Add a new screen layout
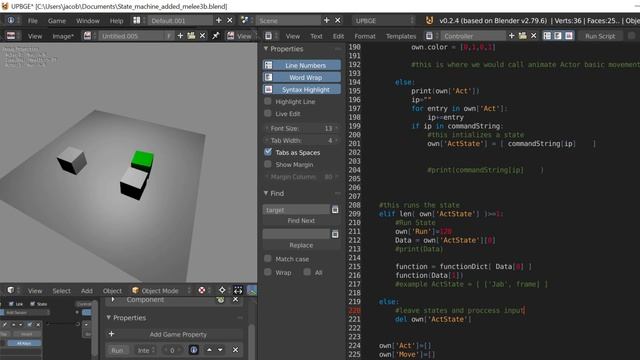The width and height of the screenshot is (640, 360). (x=219, y=20)
